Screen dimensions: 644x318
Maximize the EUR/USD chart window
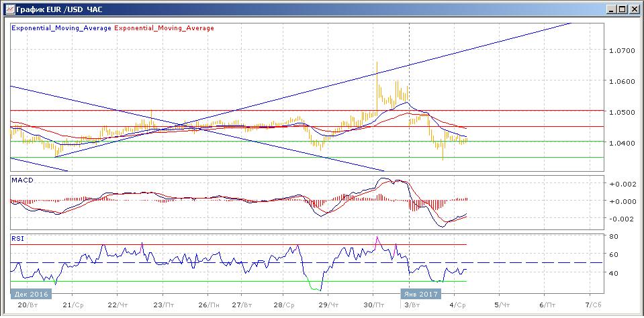pyautogui.click(x=622, y=9)
